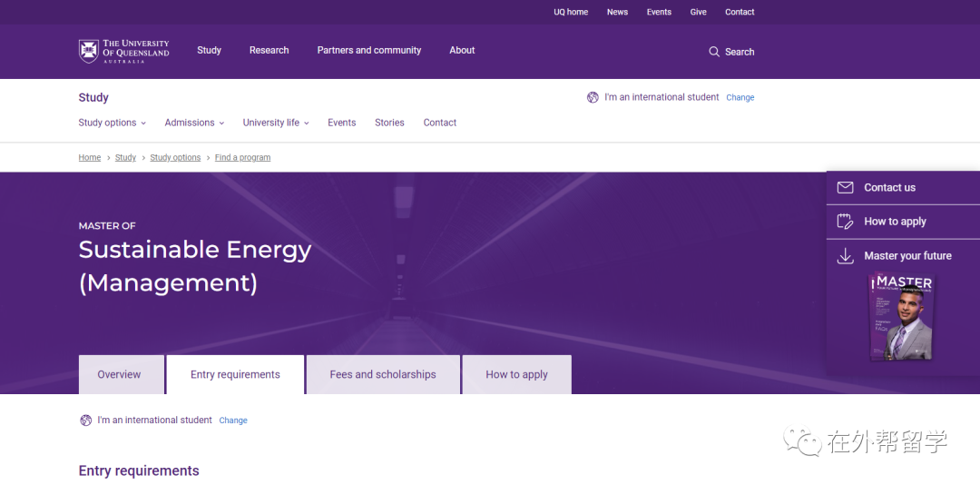This screenshot has height=485, width=980.
Task: Expand the Study options dropdown
Action: coord(112,123)
